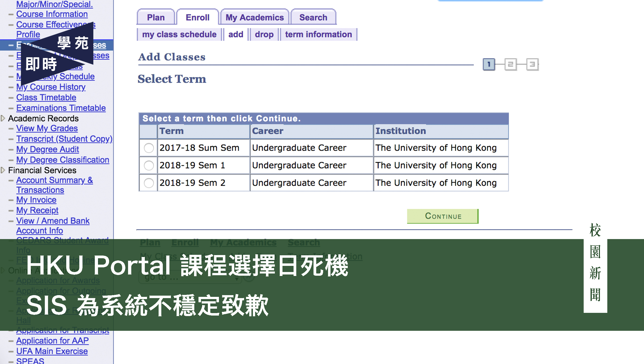Expand the Academic Records section

coord(3,119)
